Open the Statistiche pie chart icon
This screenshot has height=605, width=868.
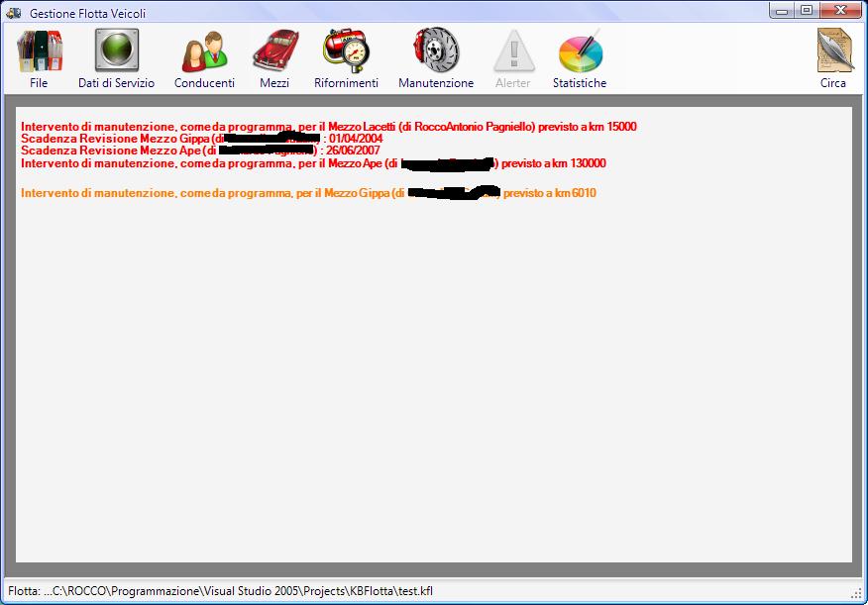coord(580,50)
